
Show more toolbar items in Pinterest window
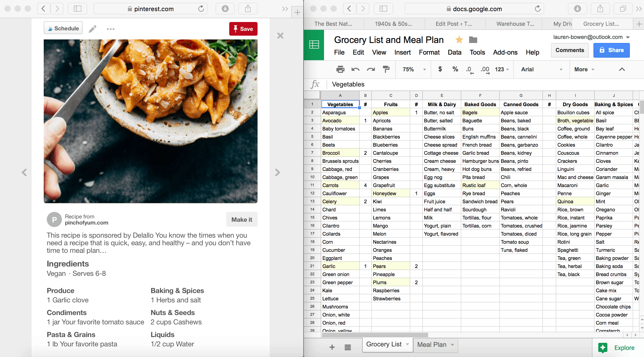coord(285,9)
